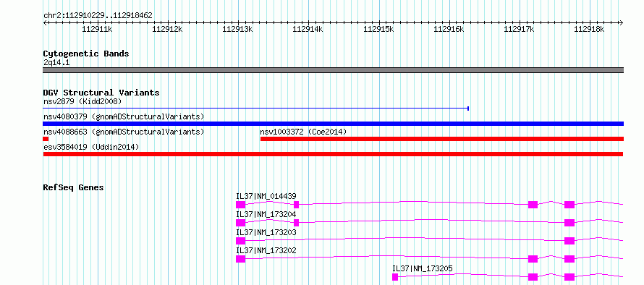Image resolution: width=644 pixels, height=285 pixels.
Task: Open the IL37|NM_014439 transcript label
Action: pyautogui.click(x=266, y=196)
